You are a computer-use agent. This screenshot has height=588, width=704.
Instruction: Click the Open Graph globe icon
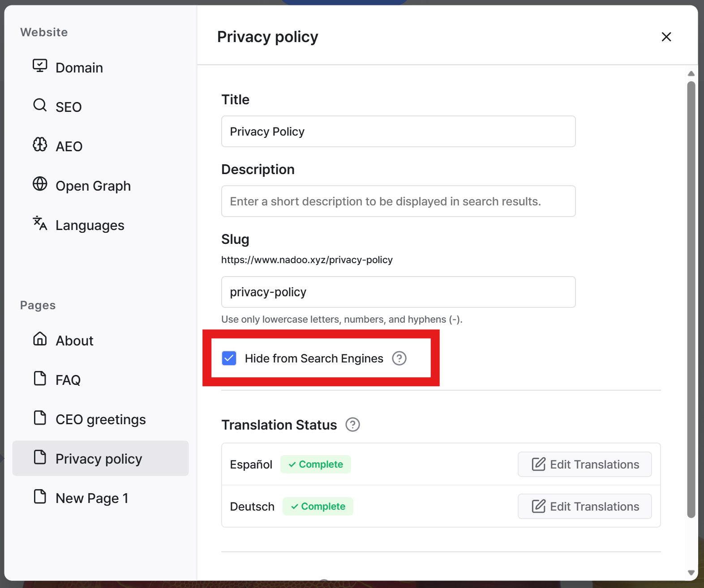[x=40, y=184]
